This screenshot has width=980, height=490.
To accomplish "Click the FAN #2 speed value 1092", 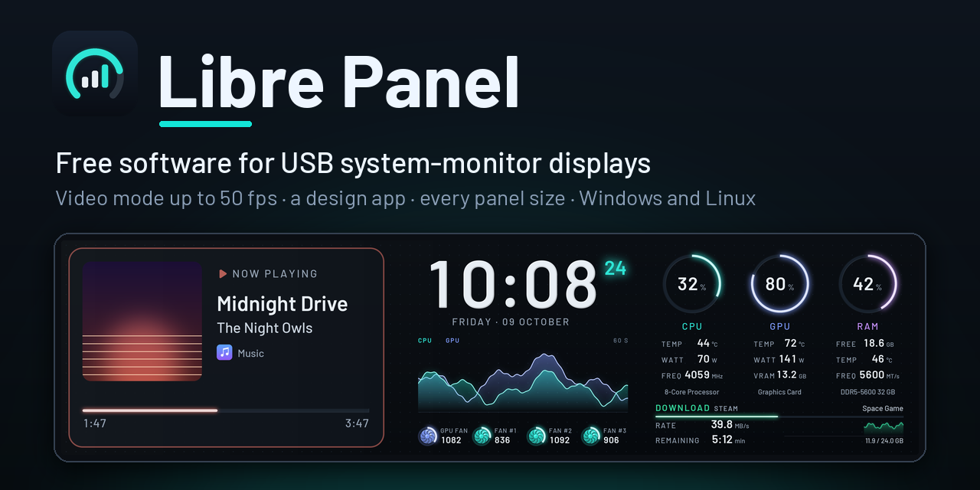I will coord(560,440).
